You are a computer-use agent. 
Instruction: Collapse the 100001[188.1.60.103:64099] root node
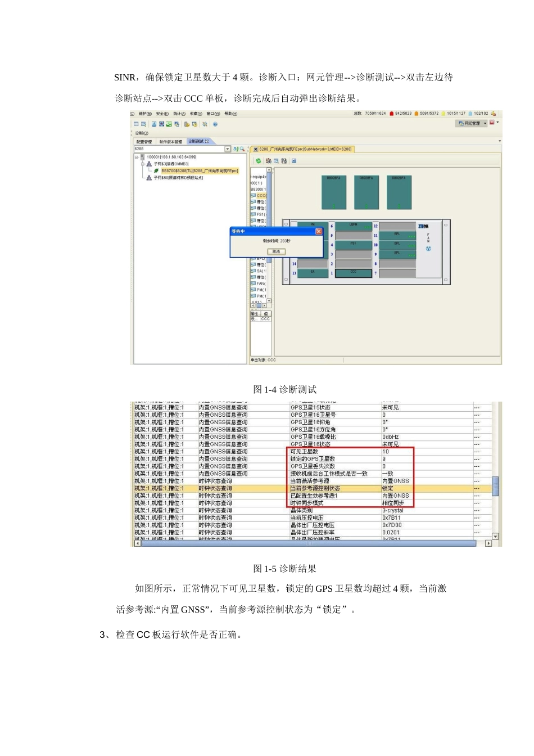[x=137, y=157]
